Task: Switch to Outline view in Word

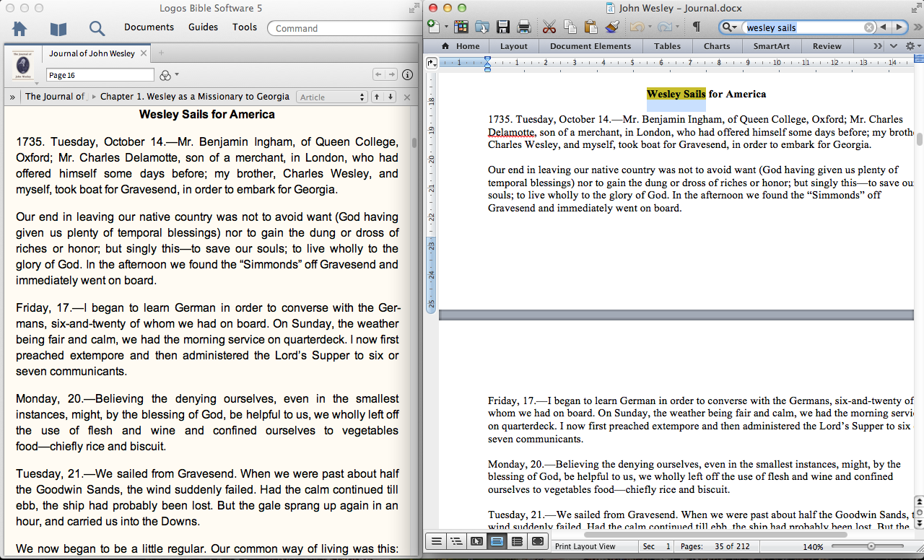Action: [456, 541]
